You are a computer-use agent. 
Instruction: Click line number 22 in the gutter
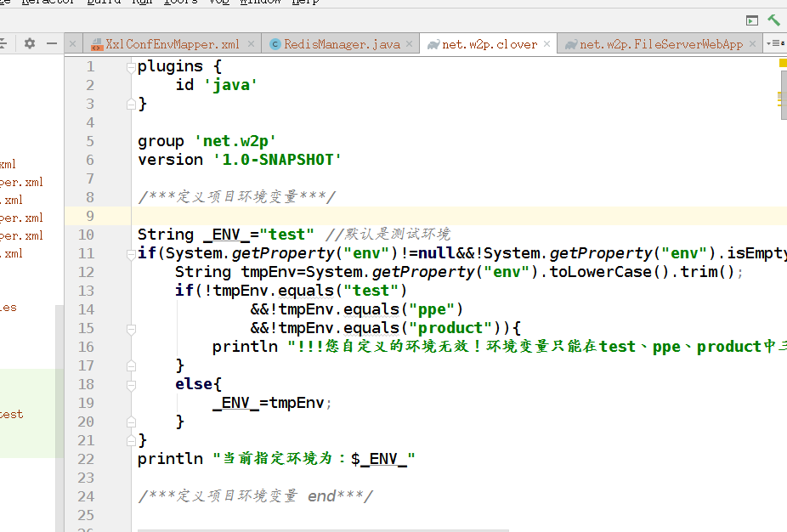[x=86, y=459]
